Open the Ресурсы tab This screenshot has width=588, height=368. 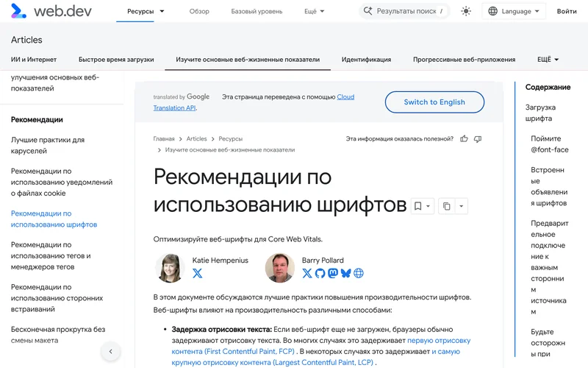(140, 11)
